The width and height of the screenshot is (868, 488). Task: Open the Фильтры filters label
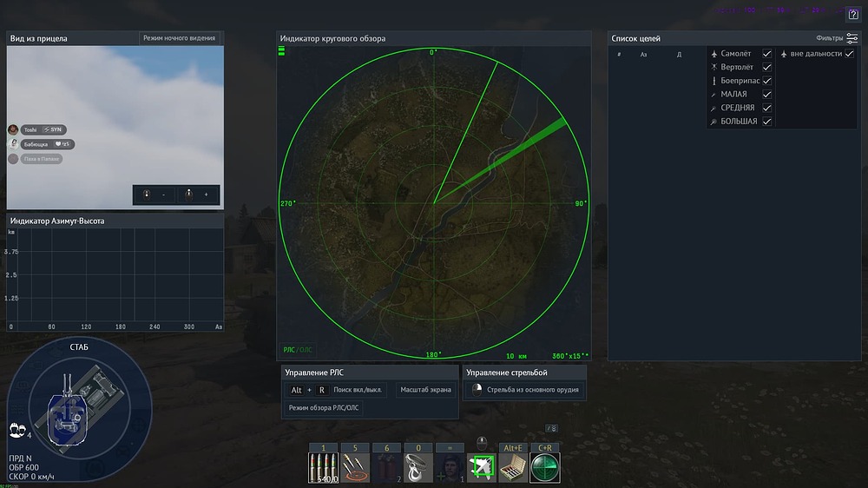[x=829, y=38]
